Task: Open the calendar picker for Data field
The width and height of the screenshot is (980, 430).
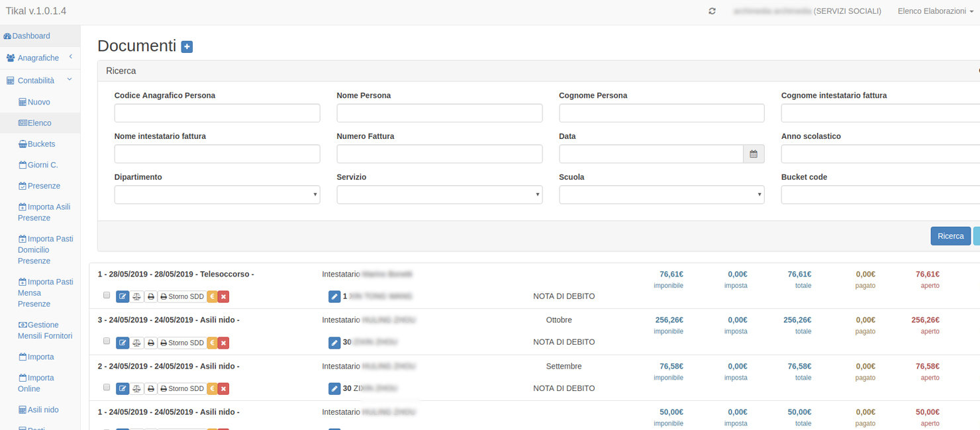Action: pos(754,154)
